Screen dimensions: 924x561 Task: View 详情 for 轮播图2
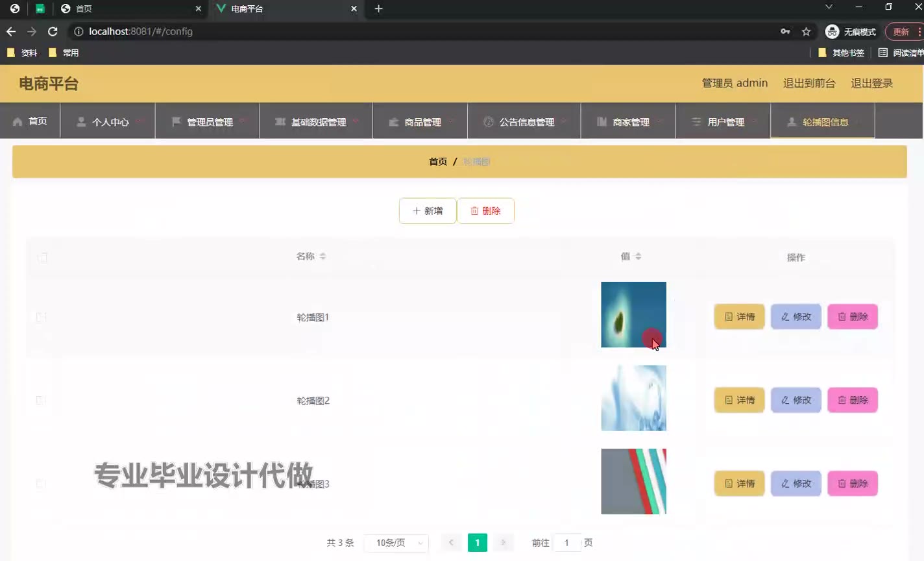(739, 400)
